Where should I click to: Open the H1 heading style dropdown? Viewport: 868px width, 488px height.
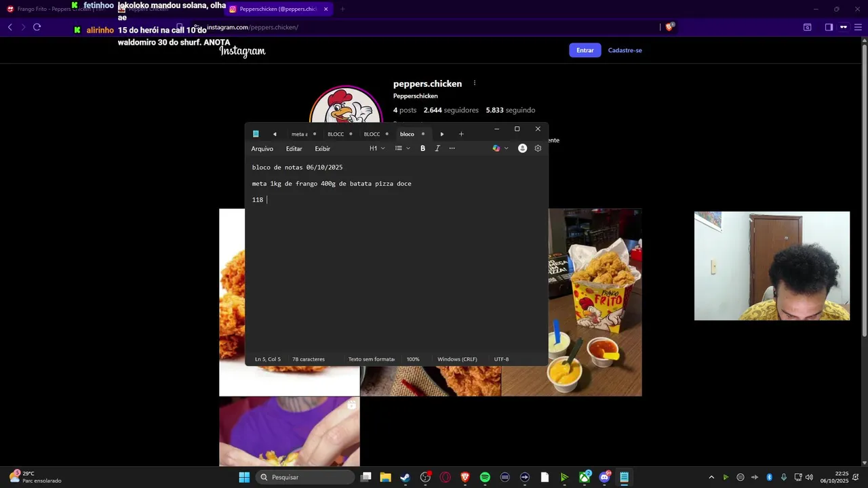pos(377,148)
